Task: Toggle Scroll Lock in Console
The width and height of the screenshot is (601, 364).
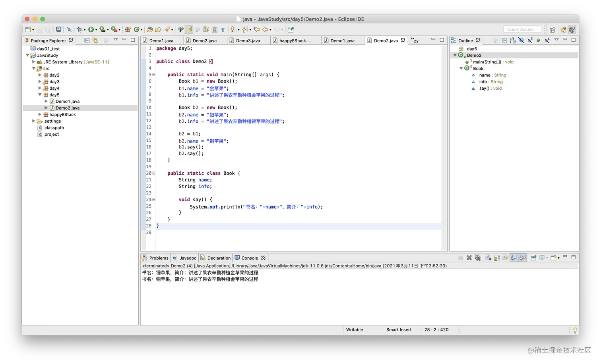Action: coord(497,258)
